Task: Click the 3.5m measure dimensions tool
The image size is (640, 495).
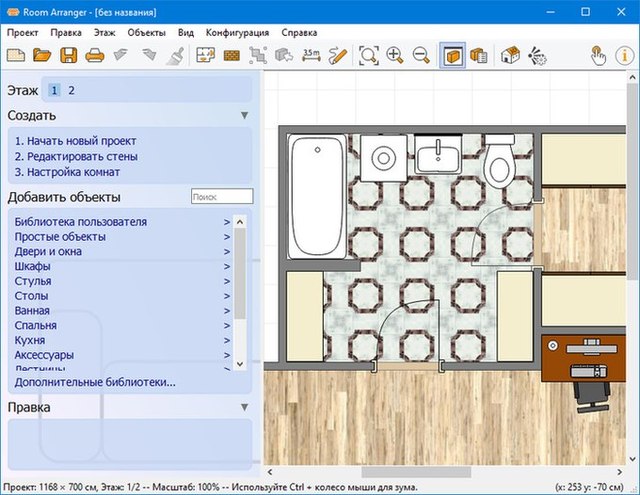Action: [311, 55]
